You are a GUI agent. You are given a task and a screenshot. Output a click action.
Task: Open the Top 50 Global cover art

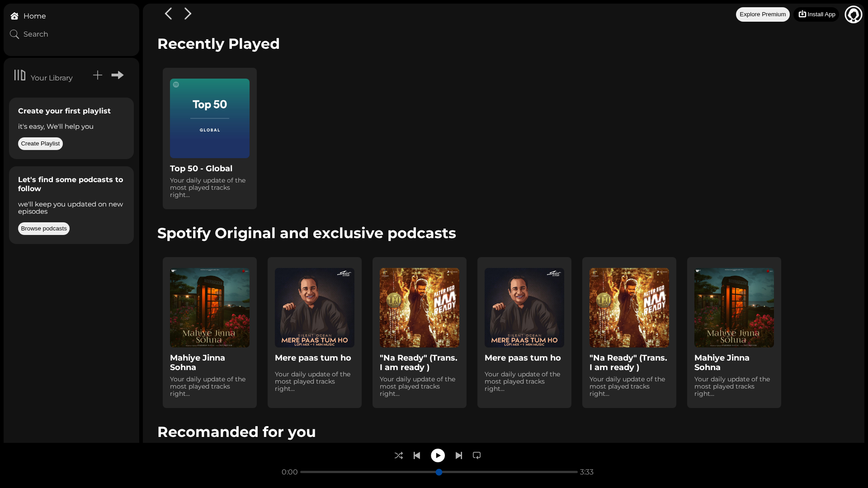pos(210,118)
